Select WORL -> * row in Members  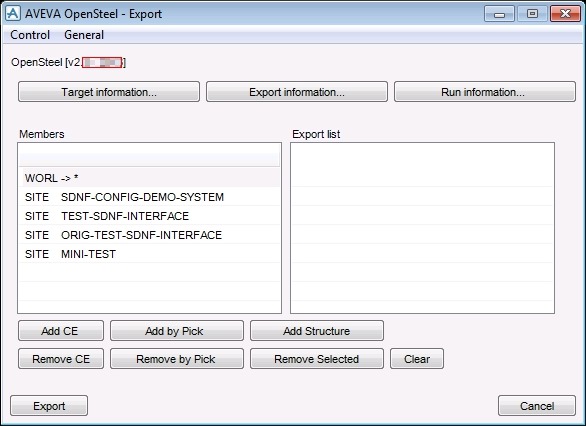tap(150, 178)
